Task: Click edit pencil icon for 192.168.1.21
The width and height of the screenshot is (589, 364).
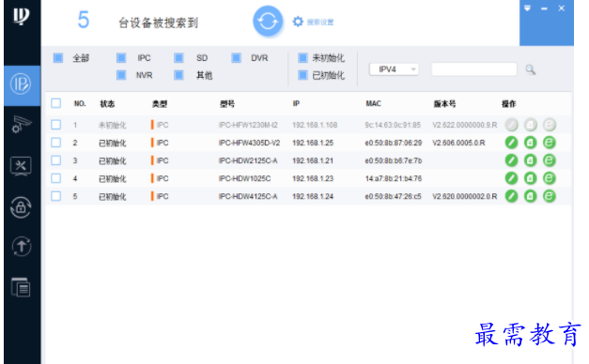Action: tap(511, 160)
